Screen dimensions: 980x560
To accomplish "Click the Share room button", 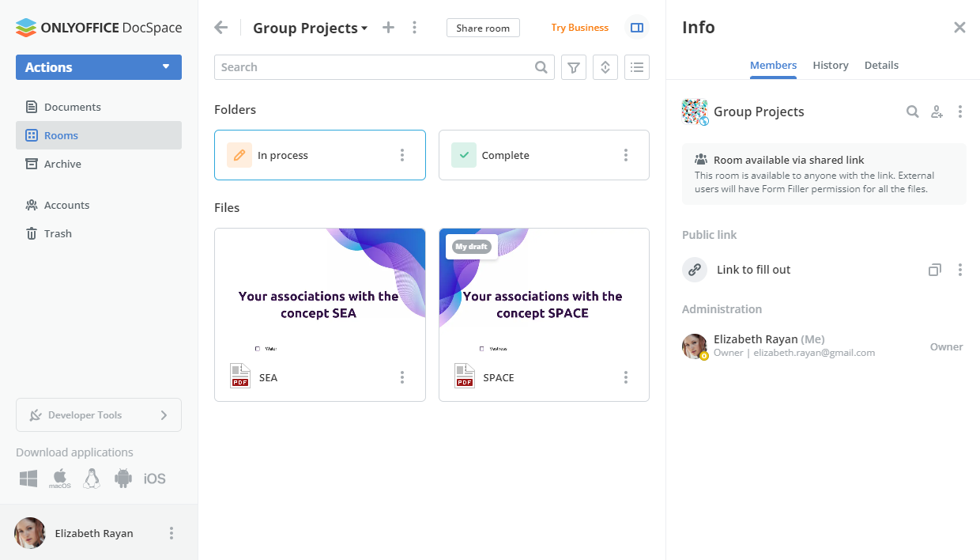I will point(483,28).
